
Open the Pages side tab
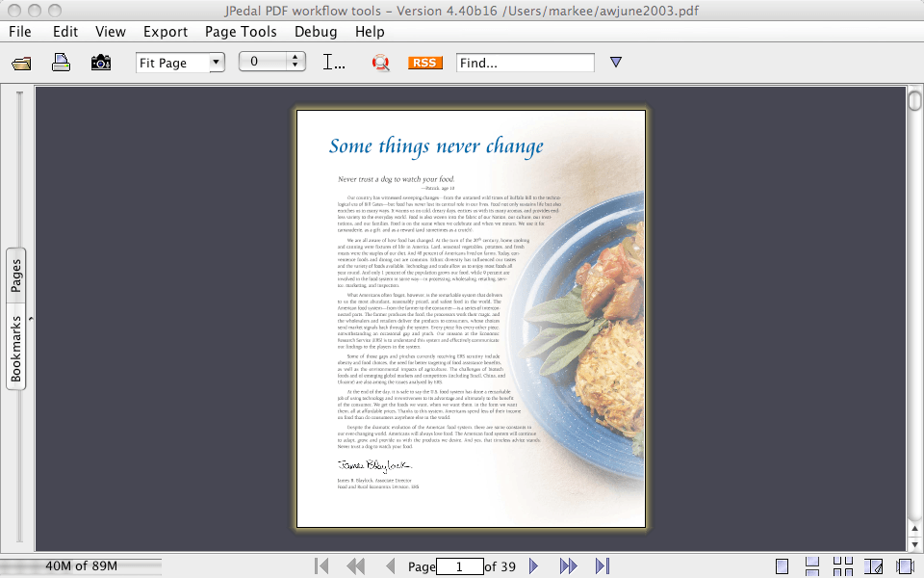16,276
